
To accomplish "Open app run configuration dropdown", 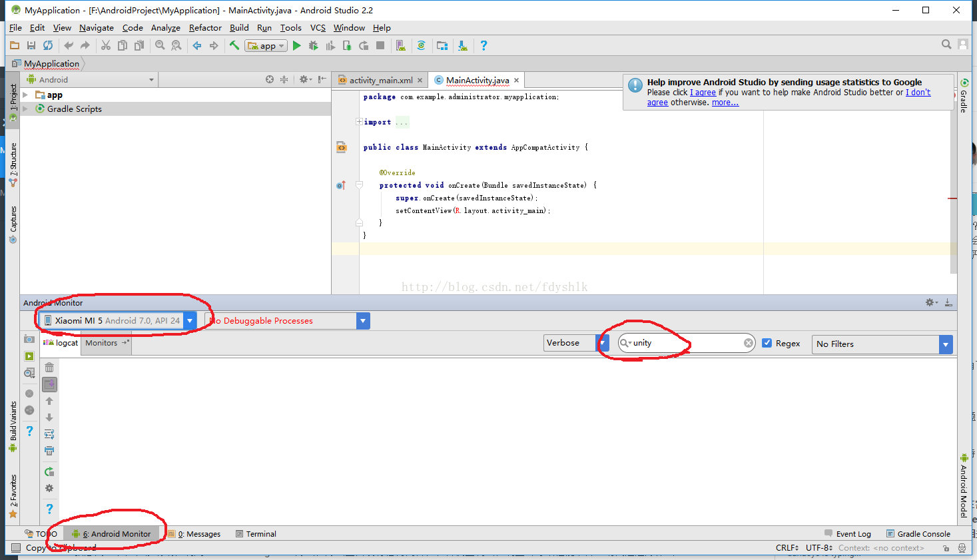I will pos(266,46).
